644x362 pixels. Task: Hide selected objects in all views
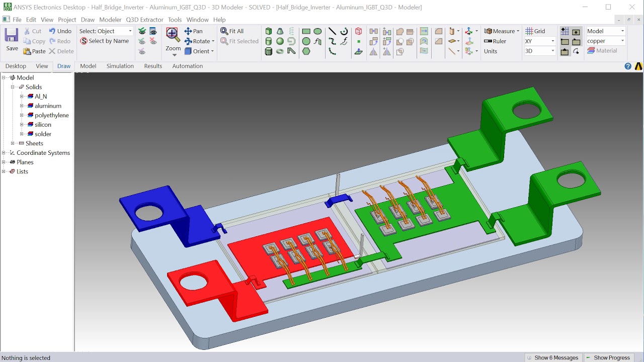(153, 41)
